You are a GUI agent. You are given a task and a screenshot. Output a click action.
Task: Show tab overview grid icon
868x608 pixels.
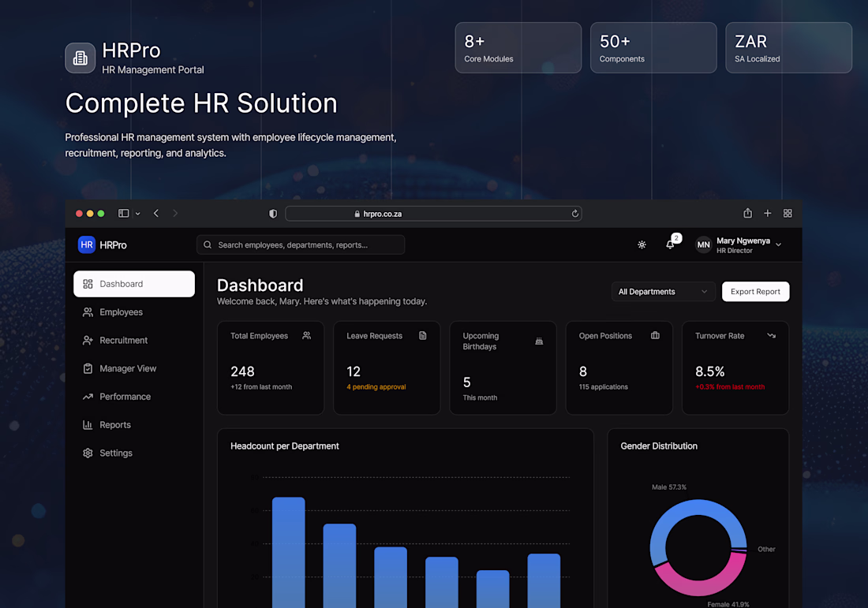tap(788, 213)
